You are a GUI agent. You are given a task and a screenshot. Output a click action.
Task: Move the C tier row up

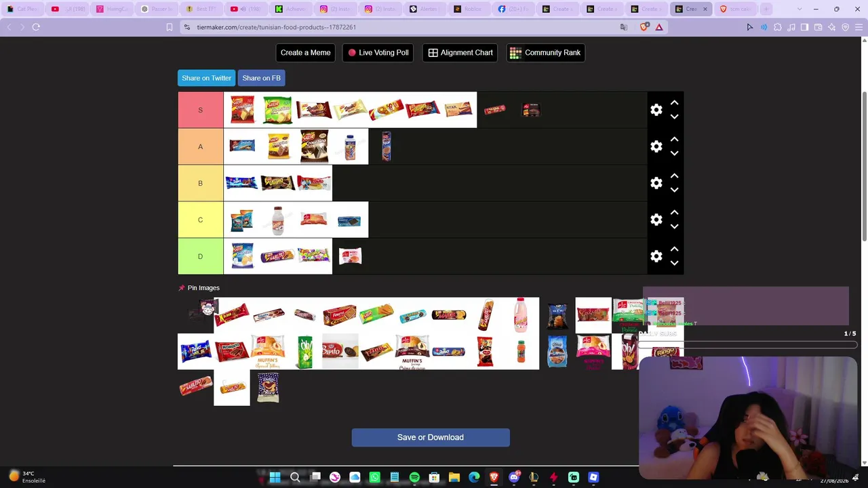(x=674, y=212)
